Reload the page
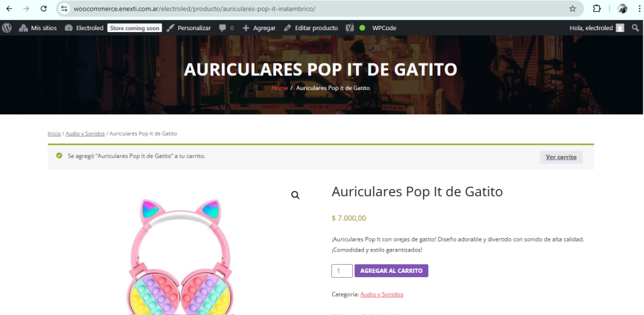The image size is (644, 315). pos(43,9)
